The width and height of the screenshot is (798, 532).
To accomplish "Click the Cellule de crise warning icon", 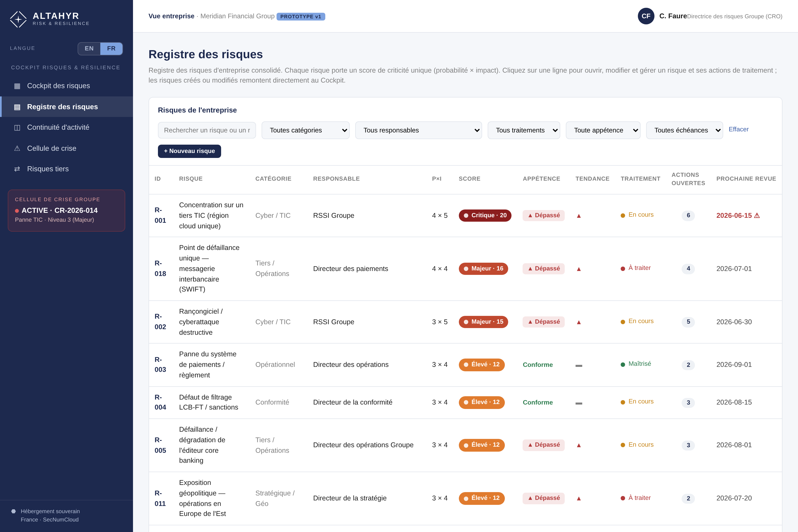I will [17, 149].
